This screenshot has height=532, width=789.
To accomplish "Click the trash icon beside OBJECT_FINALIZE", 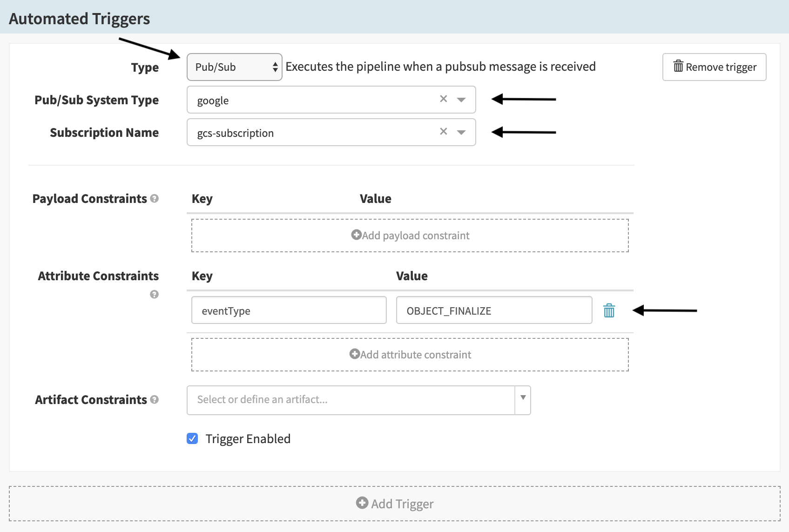I will (x=609, y=310).
